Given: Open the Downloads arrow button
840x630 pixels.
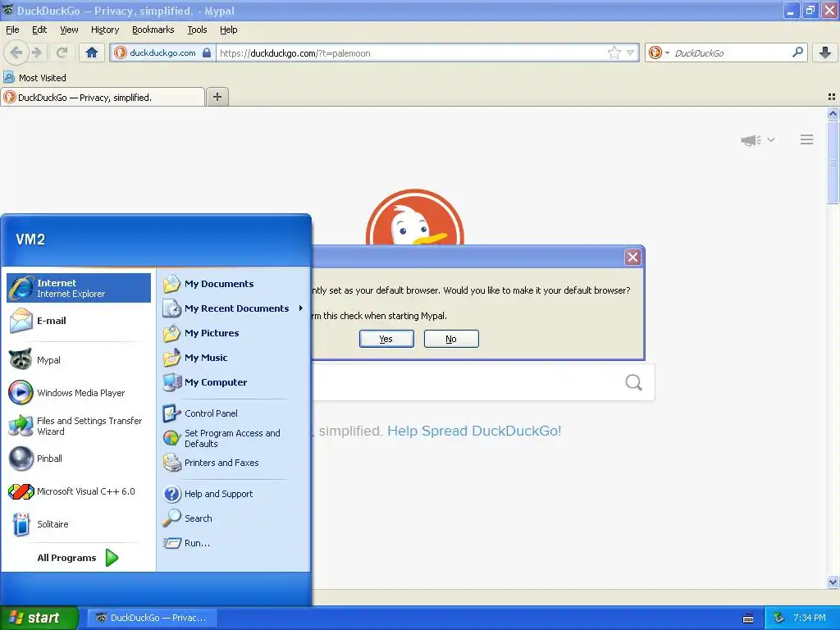Looking at the screenshot, I should click(825, 52).
